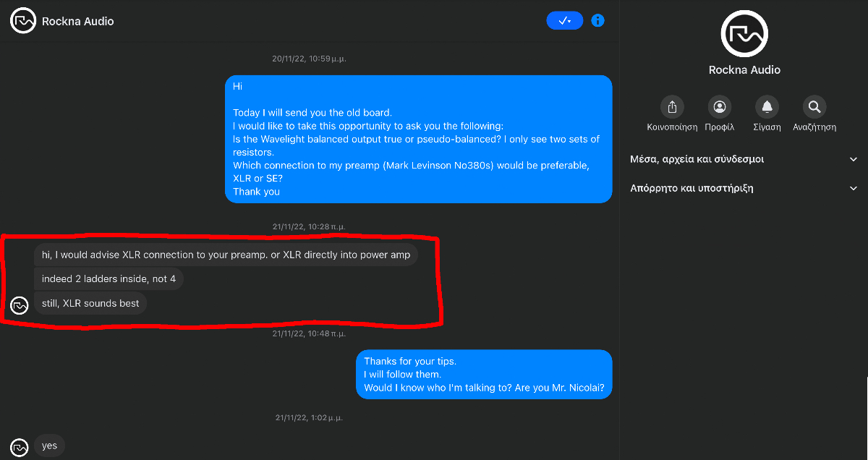Screen dimensions: 868x460
Task: Click the blue 'Thanks for your tips' message bubble
Action: tap(484, 374)
